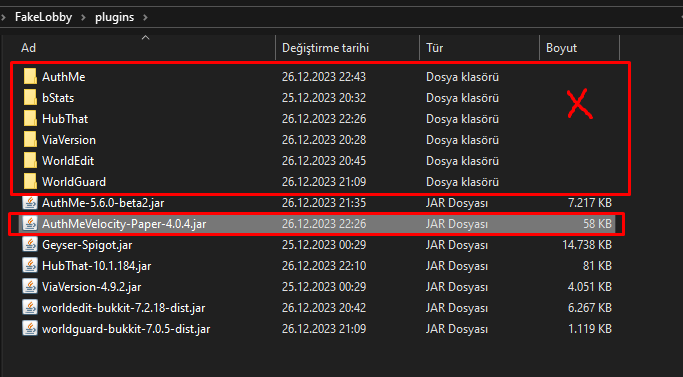Select the HubThat-10.1.184.jar file icon
This screenshot has height=377, width=683.
30,265
